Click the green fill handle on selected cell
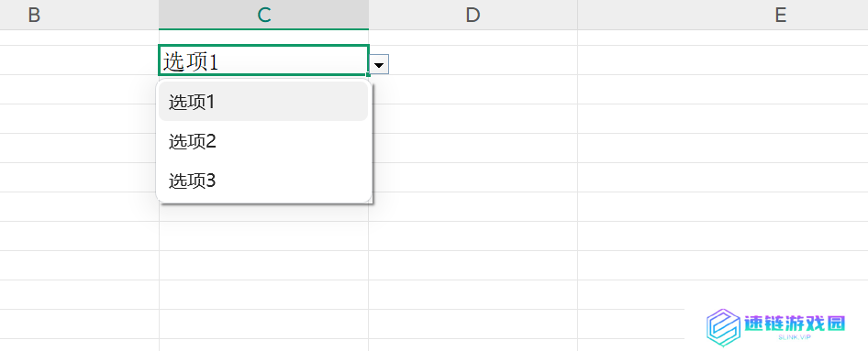868x351 pixels. [x=368, y=74]
